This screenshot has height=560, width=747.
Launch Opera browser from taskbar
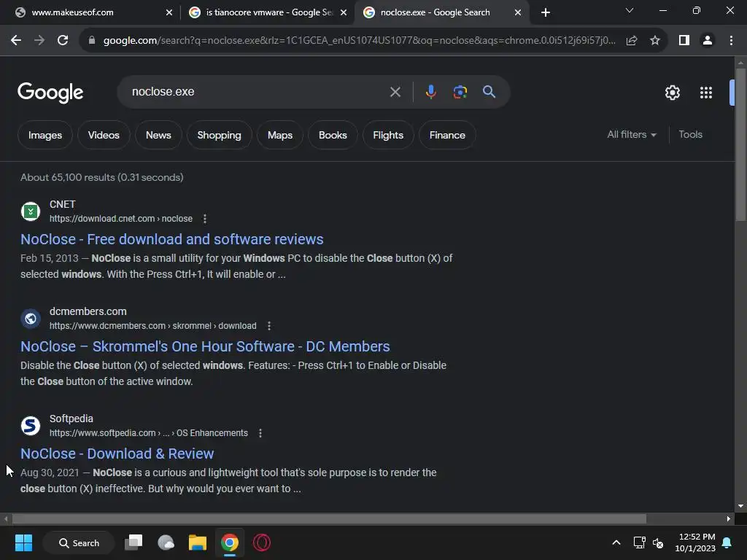tap(262, 542)
